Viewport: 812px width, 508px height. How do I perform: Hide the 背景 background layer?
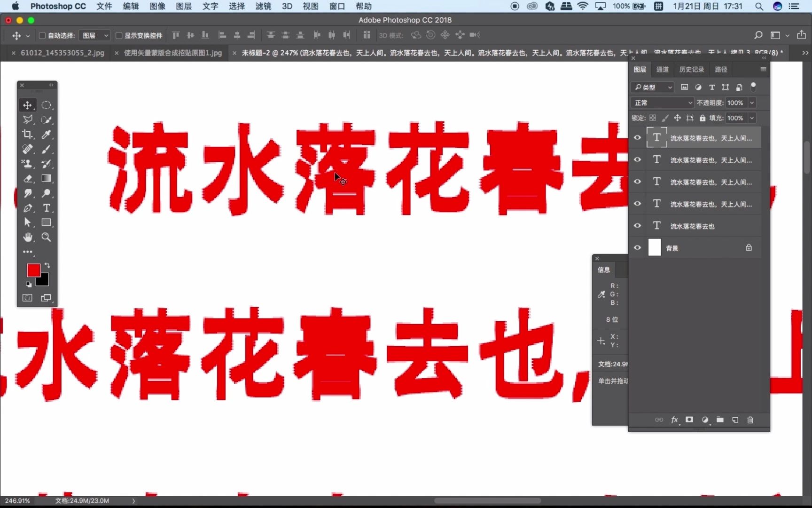click(x=637, y=247)
